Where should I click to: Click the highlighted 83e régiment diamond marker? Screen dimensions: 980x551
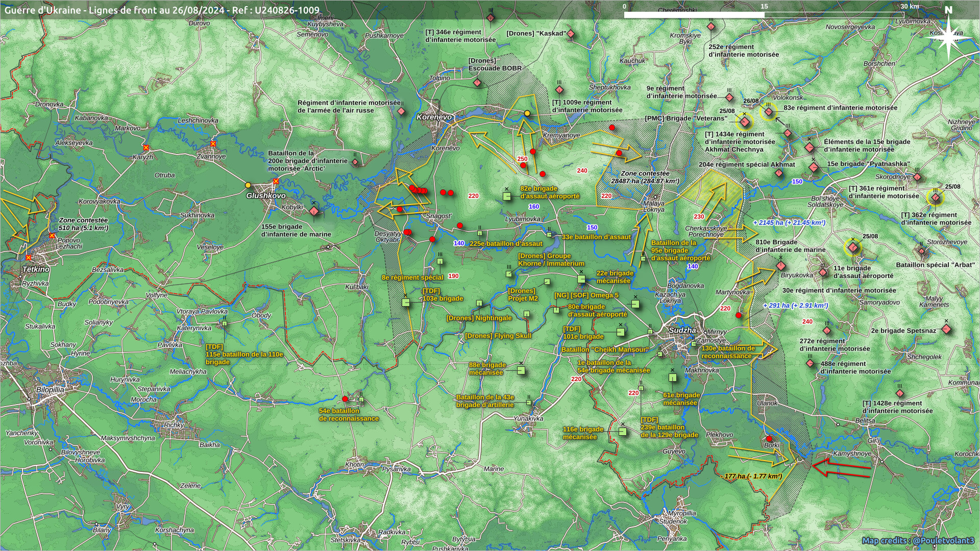click(x=768, y=111)
